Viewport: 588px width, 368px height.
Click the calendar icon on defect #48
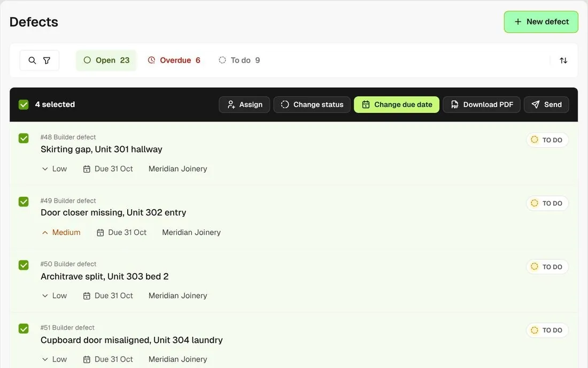pyautogui.click(x=87, y=169)
